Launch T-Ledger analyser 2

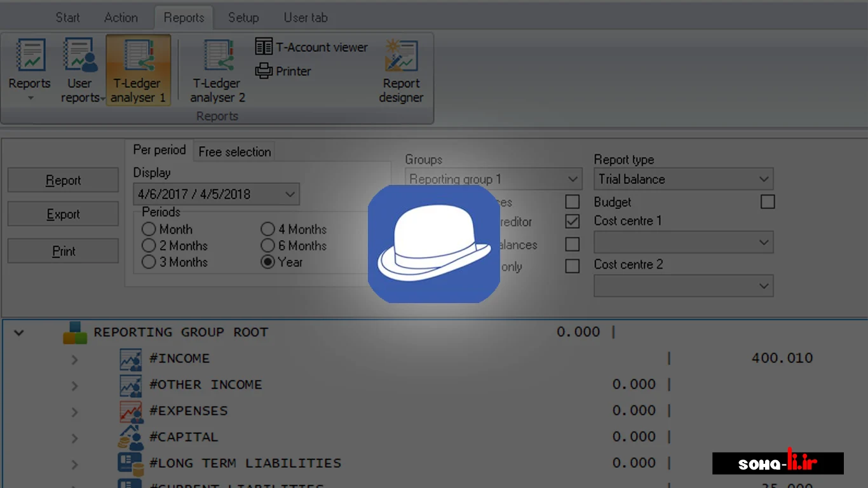click(217, 56)
